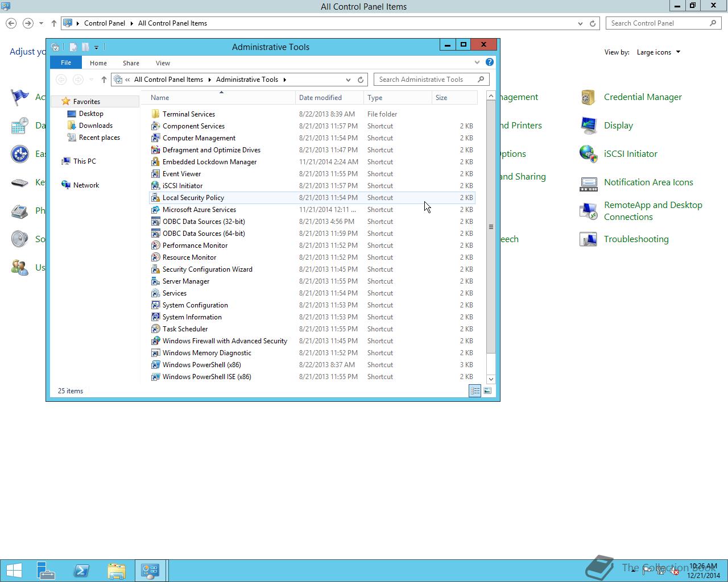
Task: Switch to details view icon in status bar
Action: [x=474, y=390]
